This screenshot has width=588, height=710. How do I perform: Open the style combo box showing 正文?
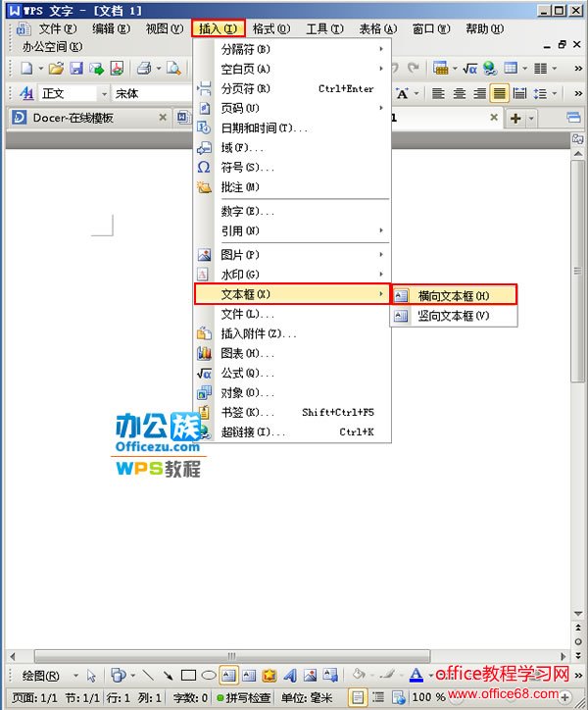[73, 94]
